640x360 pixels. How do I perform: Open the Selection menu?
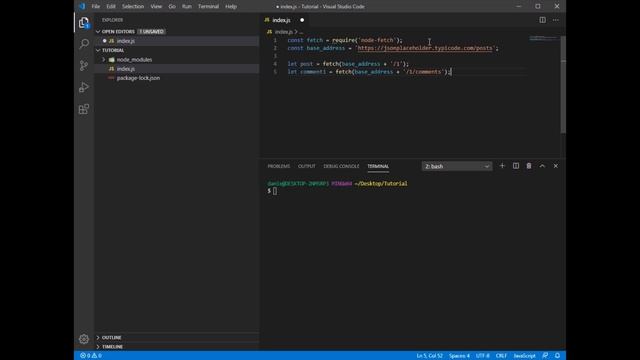tap(133, 7)
